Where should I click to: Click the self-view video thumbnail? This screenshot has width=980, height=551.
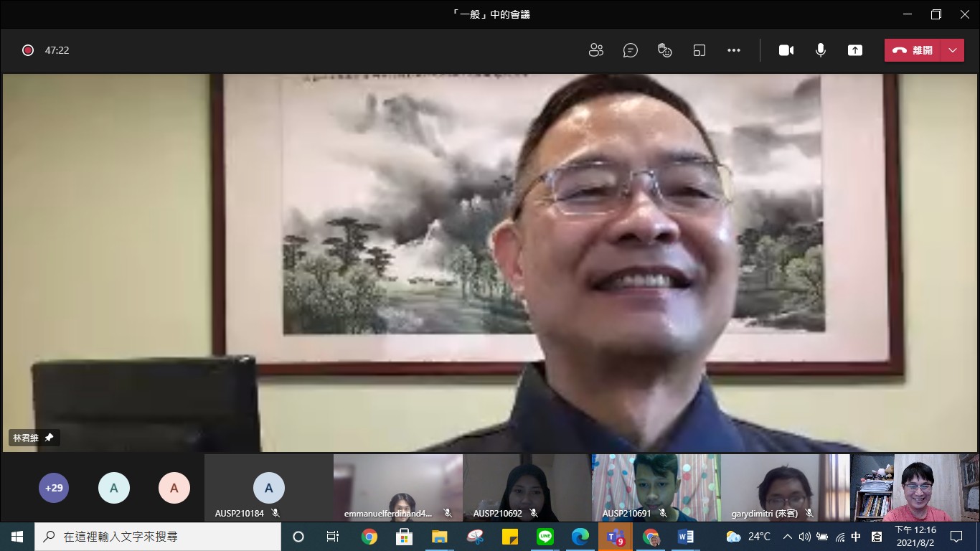click(915, 488)
